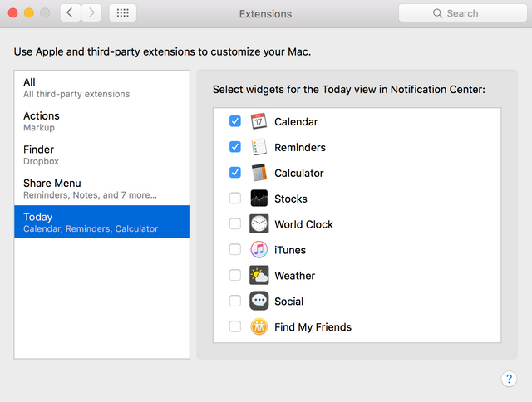This screenshot has height=402, width=532.
Task: Enable the Find My Friends checkbox
Action: click(235, 326)
